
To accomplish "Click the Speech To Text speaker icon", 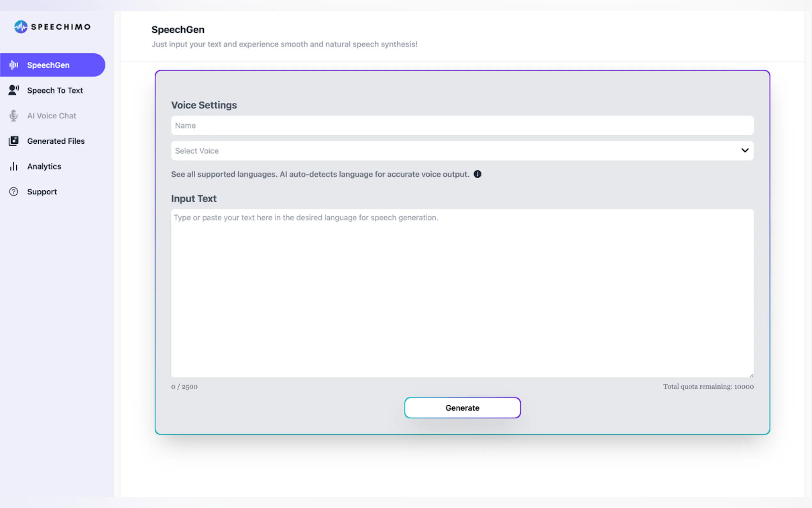I will pyautogui.click(x=13, y=90).
